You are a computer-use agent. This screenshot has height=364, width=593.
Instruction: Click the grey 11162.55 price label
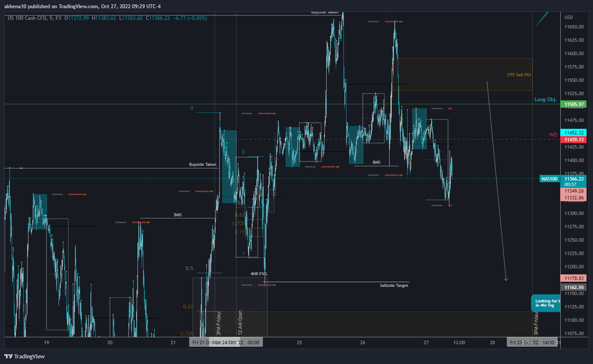[574, 287]
